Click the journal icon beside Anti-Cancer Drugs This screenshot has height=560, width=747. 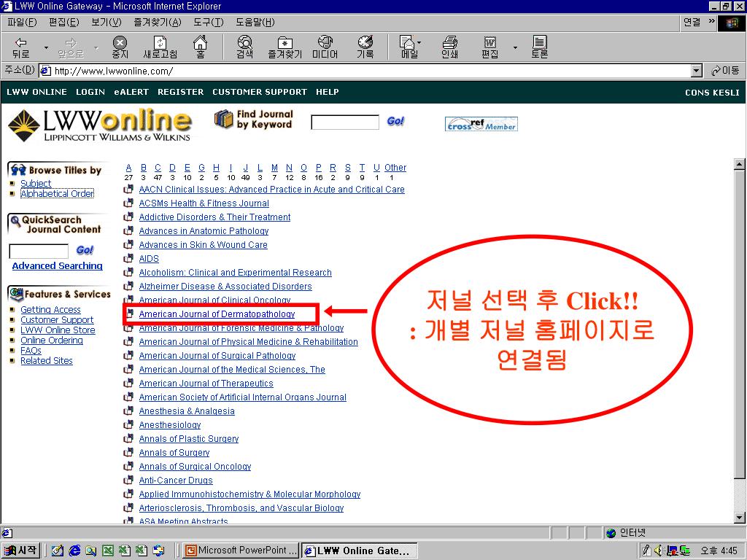coord(128,480)
